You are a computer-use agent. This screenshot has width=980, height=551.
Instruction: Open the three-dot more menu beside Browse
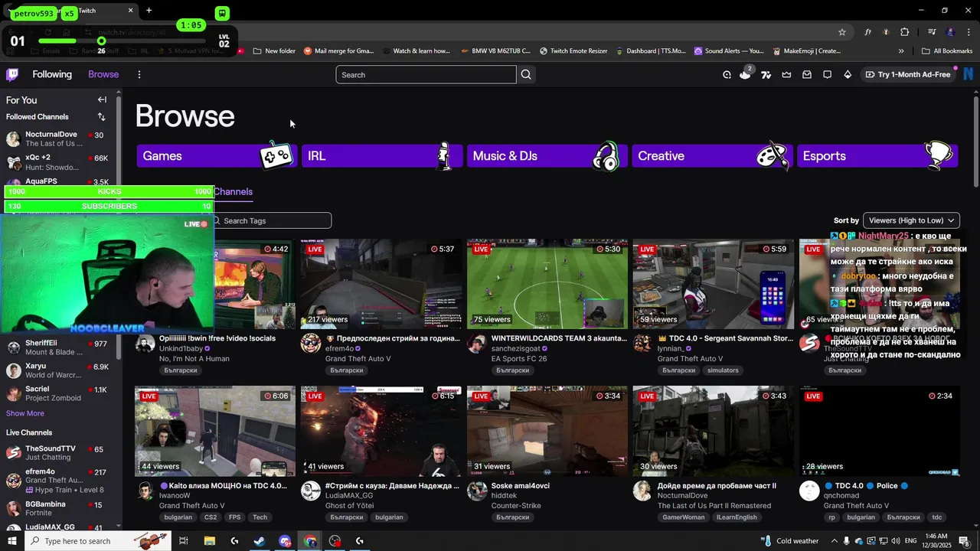139,74
